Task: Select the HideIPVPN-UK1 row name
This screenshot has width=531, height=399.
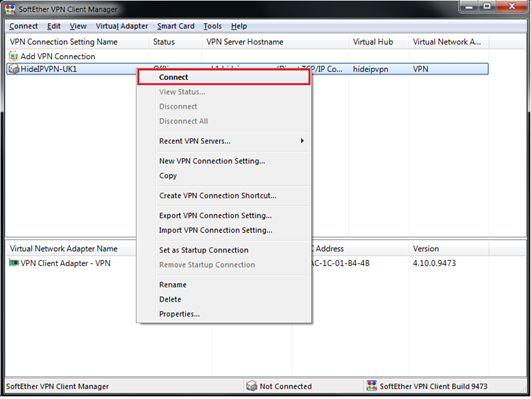Action: coord(48,69)
